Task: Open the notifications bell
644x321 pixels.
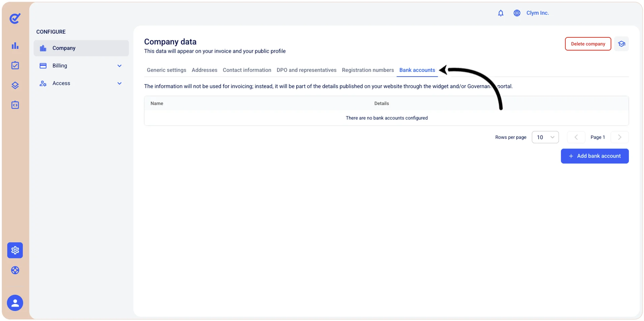Action: coord(501,13)
